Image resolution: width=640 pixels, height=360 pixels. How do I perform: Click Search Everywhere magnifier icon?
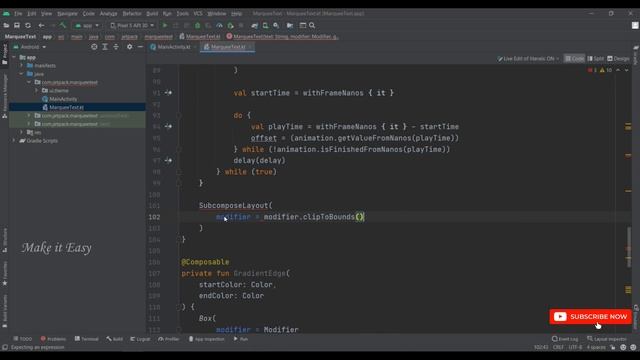point(312,25)
